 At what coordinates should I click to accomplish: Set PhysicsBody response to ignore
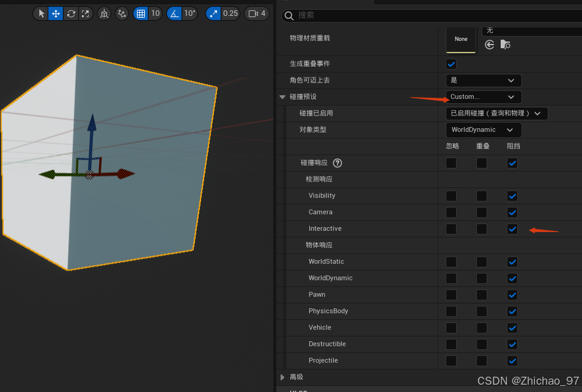(x=451, y=311)
